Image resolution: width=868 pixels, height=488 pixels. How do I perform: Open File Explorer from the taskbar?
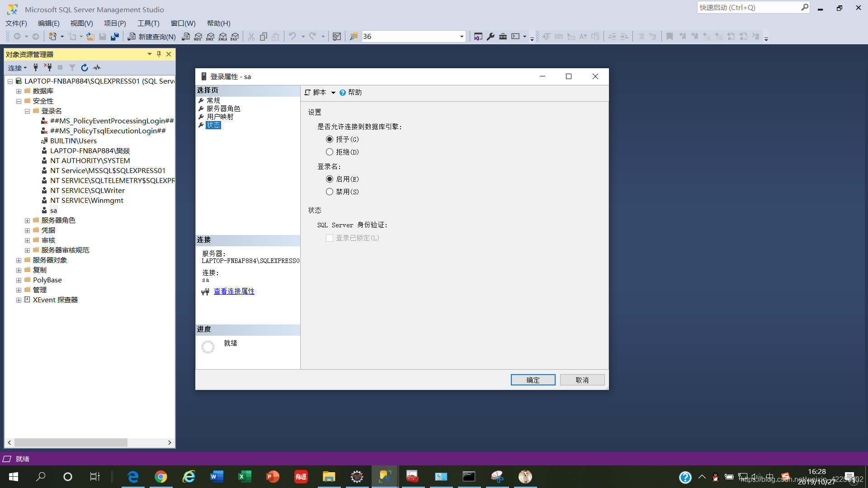pyautogui.click(x=329, y=477)
